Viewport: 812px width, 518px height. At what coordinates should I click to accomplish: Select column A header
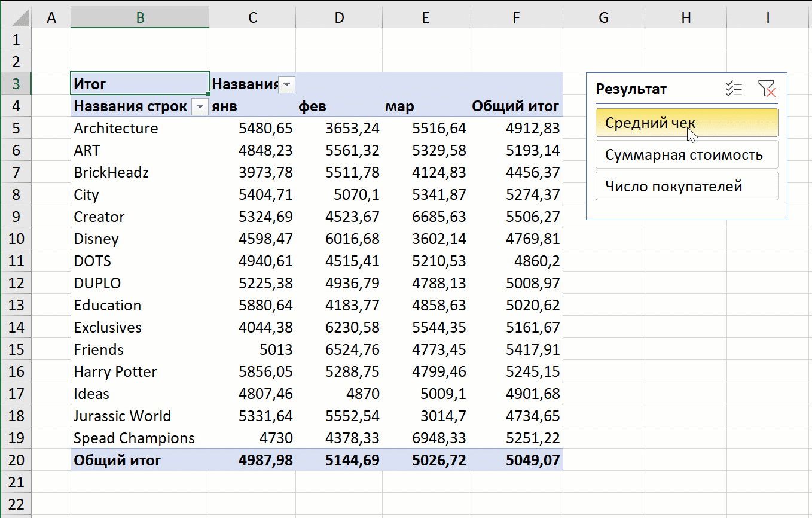(x=51, y=18)
